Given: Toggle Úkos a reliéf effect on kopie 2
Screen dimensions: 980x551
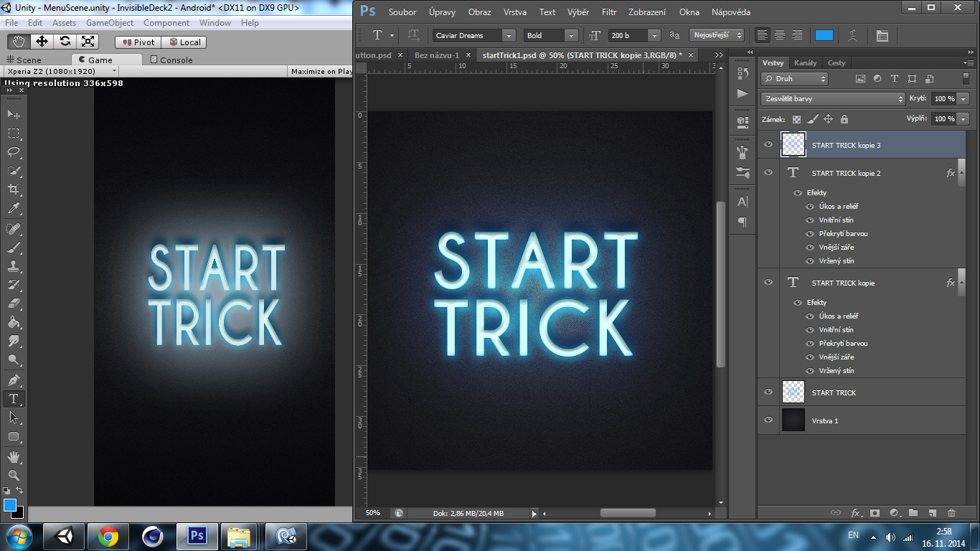Looking at the screenshot, I should click(x=810, y=207).
